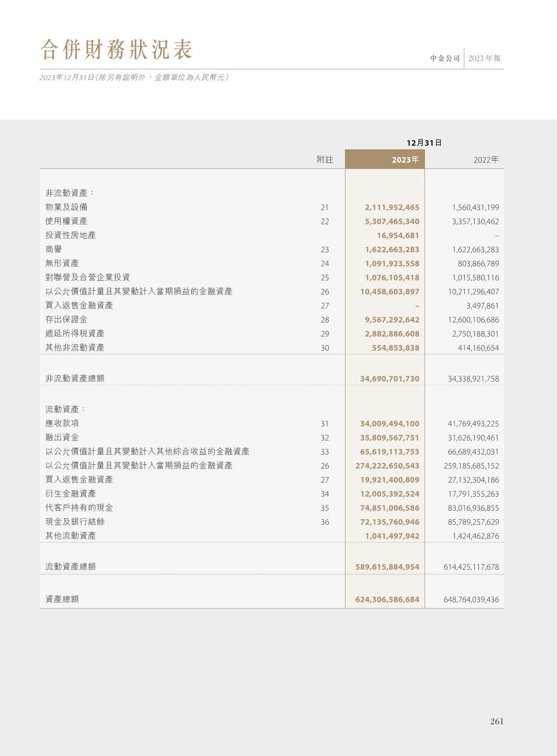Select the 遞延所得税資產 row label
557x756 pixels.
(75, 333)
